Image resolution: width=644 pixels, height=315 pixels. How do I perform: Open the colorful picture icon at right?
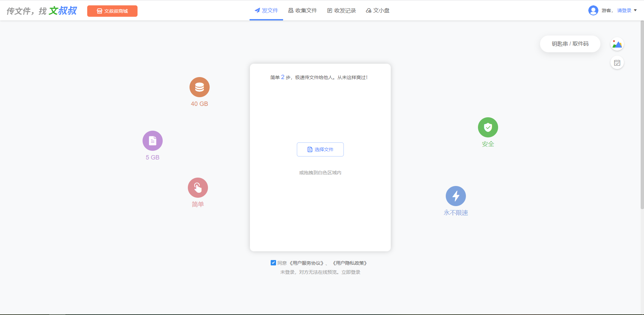(617, 44)
